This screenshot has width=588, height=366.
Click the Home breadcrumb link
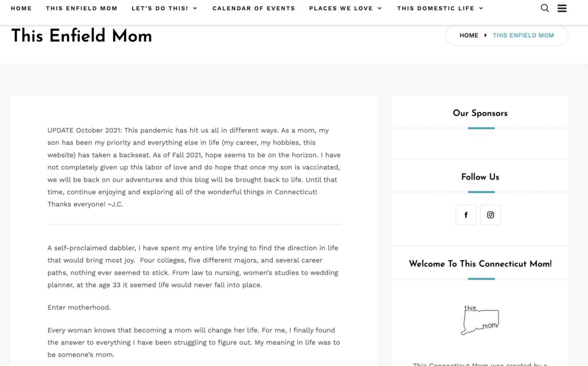469,36
